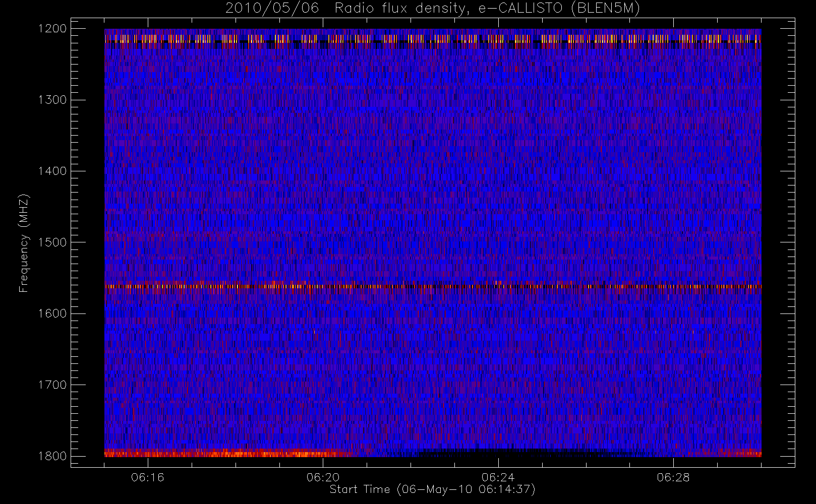Click the 06:16 time tick label
Screen dimensions: 816x504
[148, 477]
